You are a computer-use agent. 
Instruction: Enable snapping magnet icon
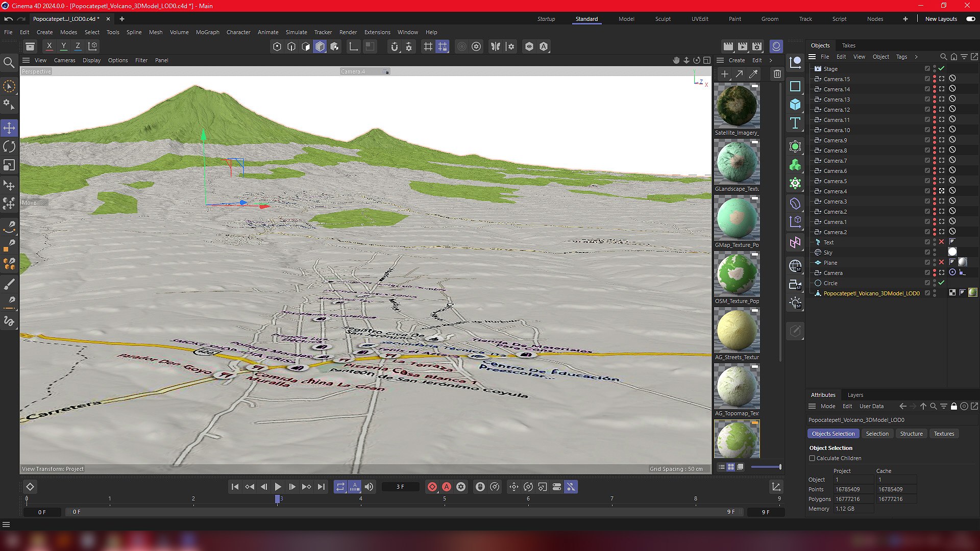394,46
